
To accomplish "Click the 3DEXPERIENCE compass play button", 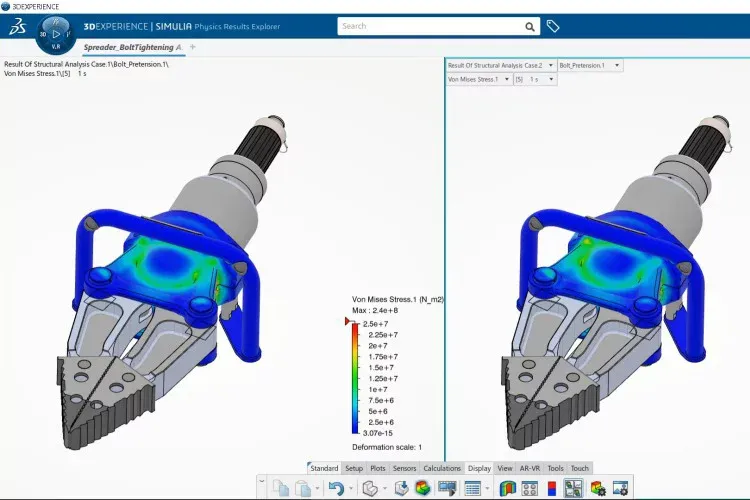I will pyautogui.click(x=56, y=33).
